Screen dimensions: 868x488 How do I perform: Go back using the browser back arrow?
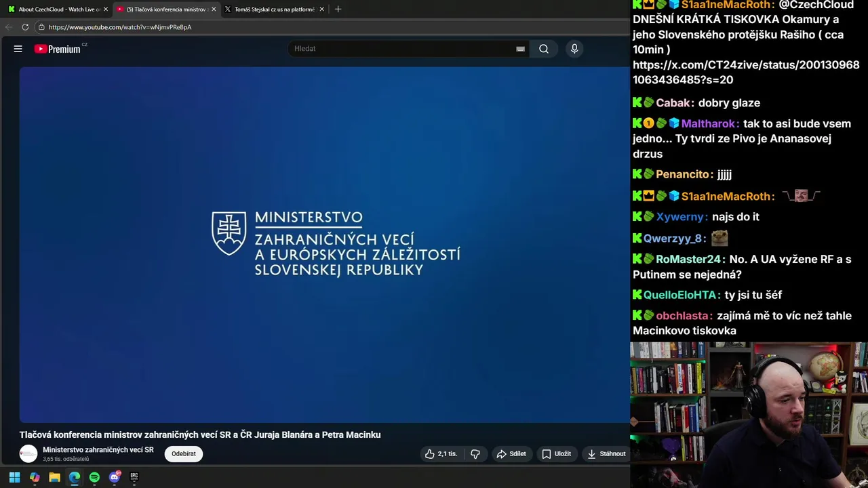click(x=9, y=27)
